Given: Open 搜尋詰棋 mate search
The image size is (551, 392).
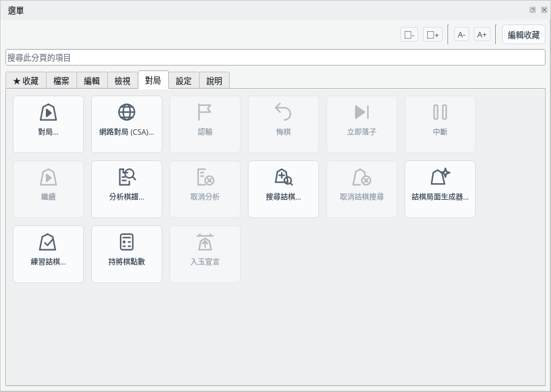Looking at the screenshot, I should [283, 189].
